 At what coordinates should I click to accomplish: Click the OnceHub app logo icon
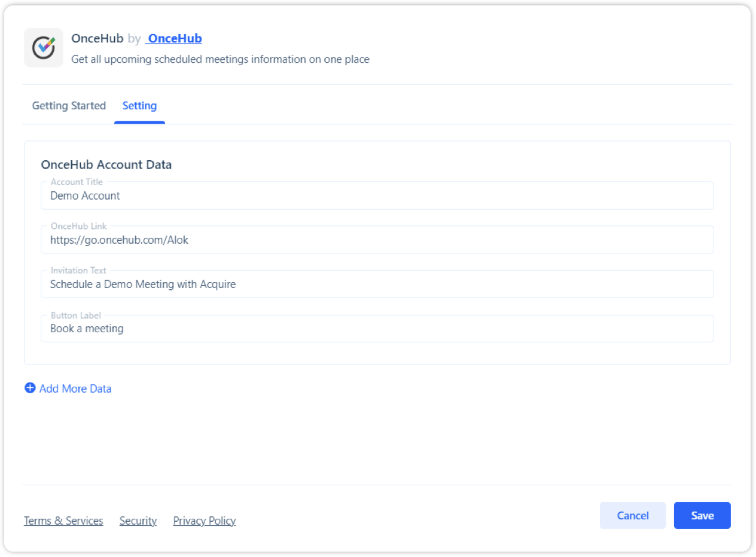coord(44,48)
